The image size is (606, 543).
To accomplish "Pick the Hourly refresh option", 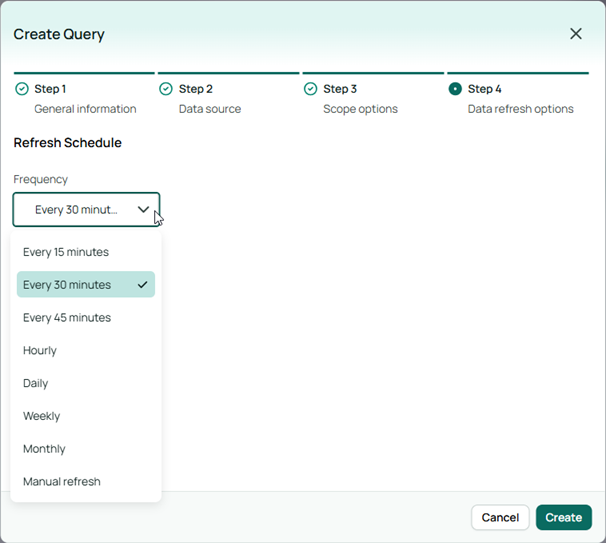I will coord(86,351).
